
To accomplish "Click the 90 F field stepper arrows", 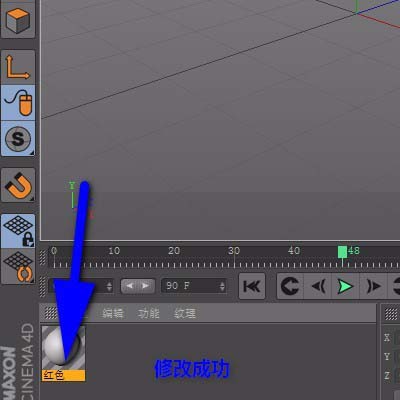I will point(222,286).
